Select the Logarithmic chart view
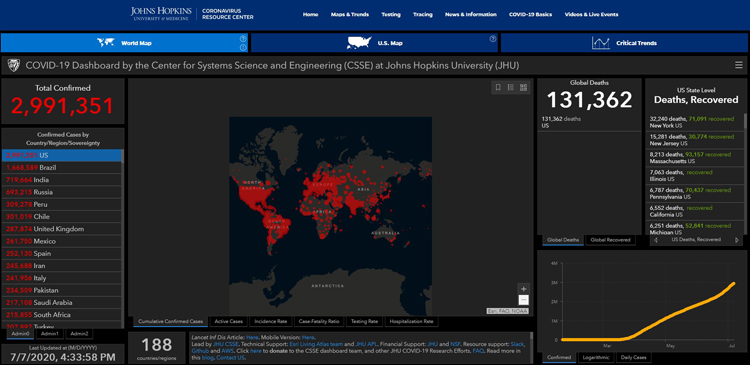Image resolution: width=750 pixels, height=365 pixels. (595, 357)
